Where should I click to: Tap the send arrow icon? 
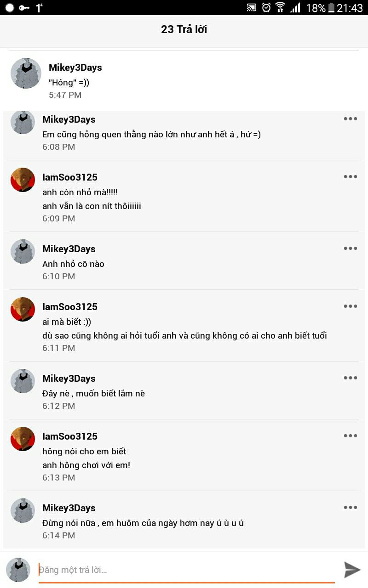point(352,570)
